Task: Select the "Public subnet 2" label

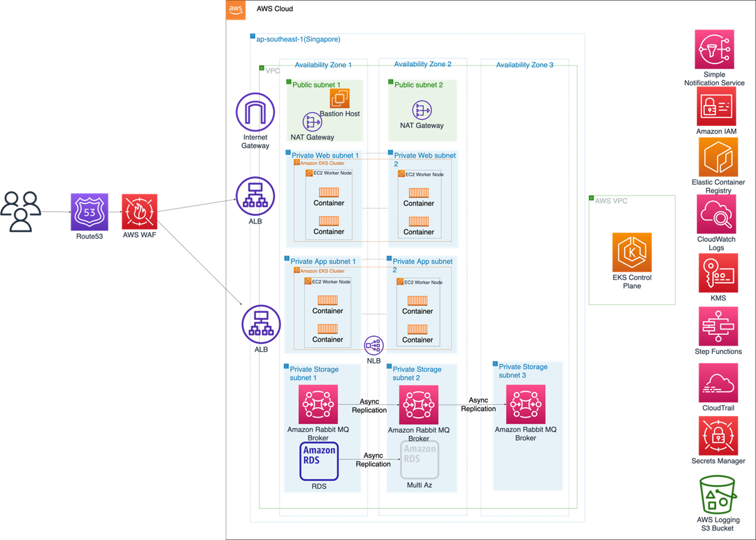Action: coord(419,85)
